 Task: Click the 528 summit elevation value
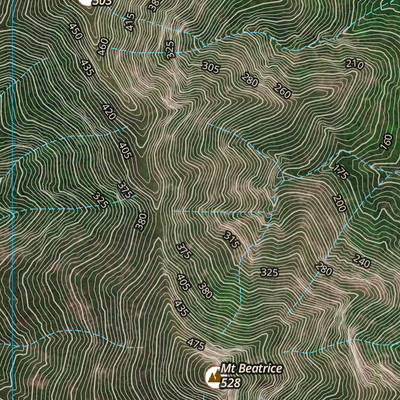pos(231,383)
